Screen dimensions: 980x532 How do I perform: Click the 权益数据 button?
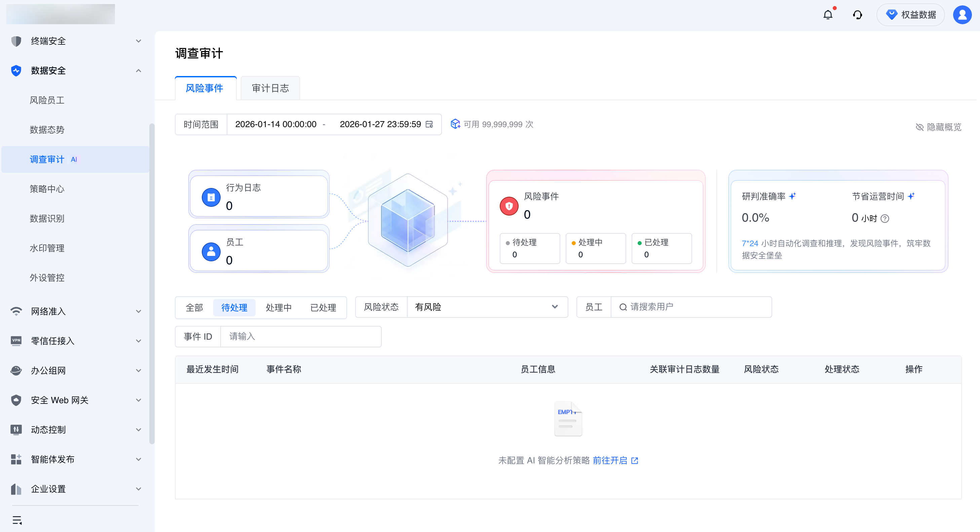[910, 15]
